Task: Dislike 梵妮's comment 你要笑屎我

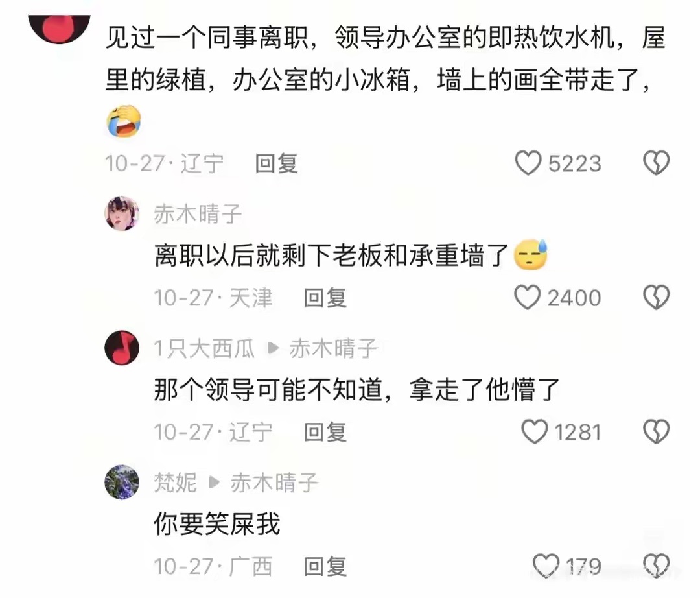Action: (656, 566)
